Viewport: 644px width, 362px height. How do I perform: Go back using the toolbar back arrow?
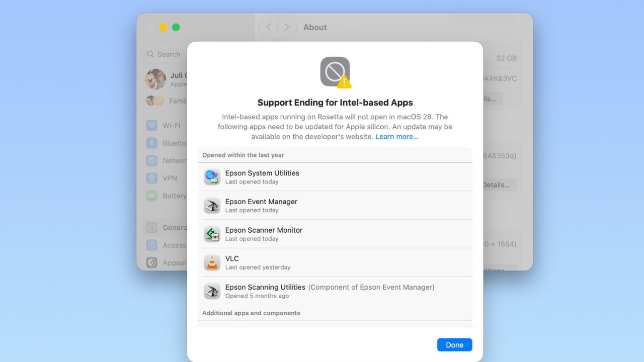click(269, 27)
